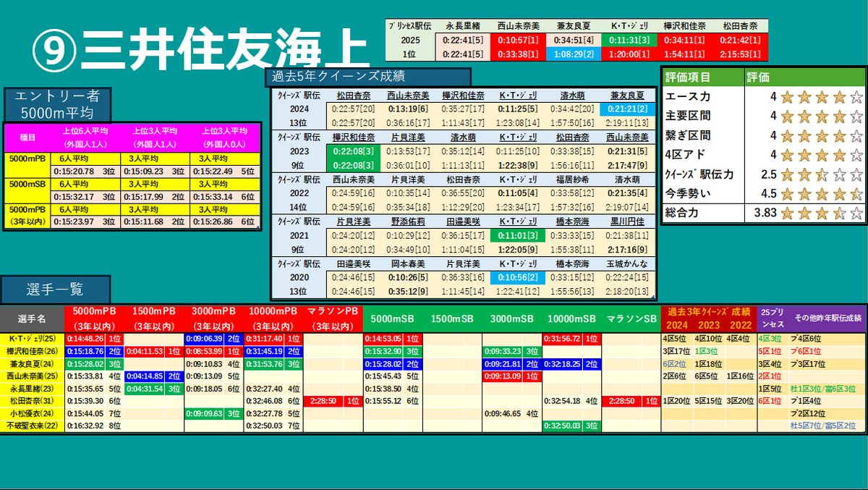Select the average value '0:15:09.23'
868x490 pixels.
click(142, 171)
